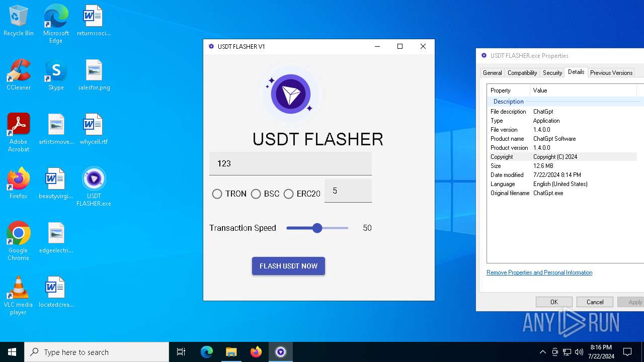Click Cancel in the Properties window
This screenshot has width=644, height=362.
595,302
